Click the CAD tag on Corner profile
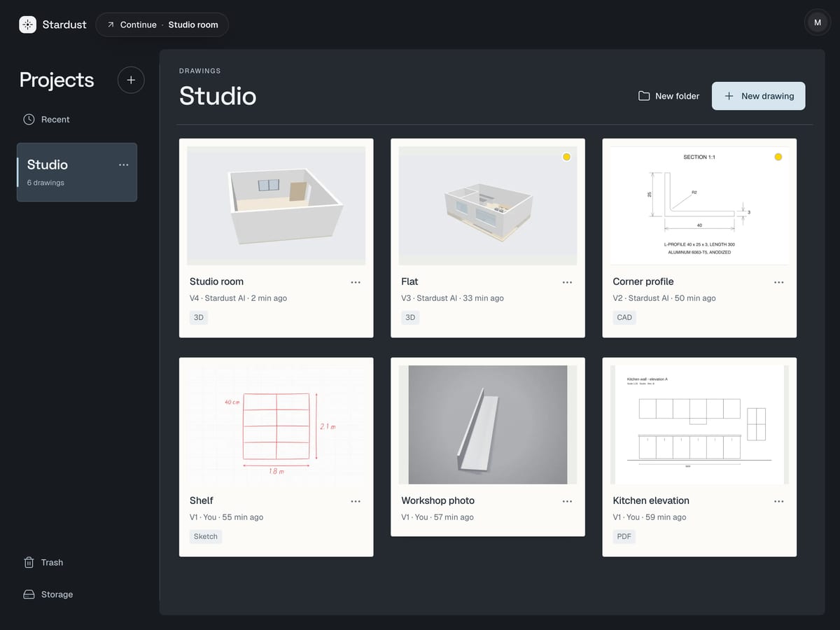The width and height of the screenshot is (840, 630). coord(624,317)
